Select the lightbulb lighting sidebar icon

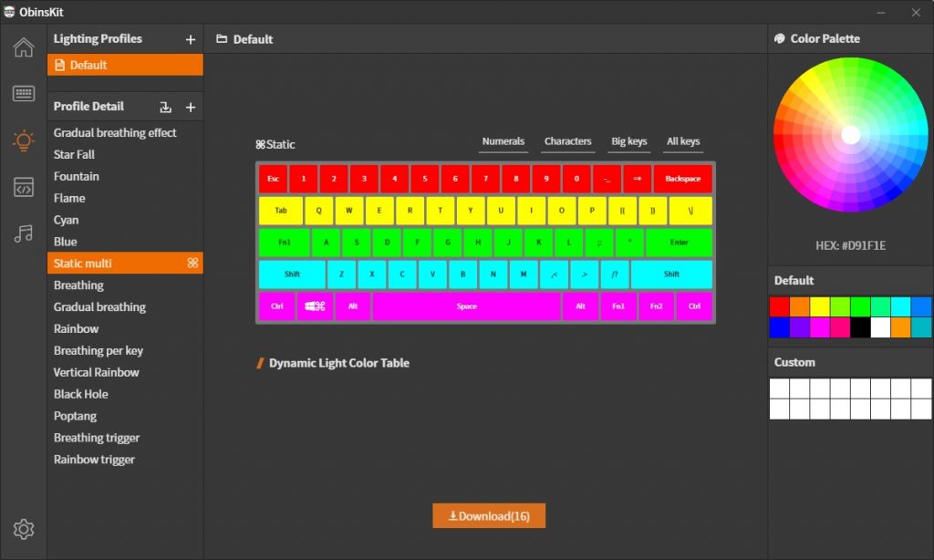(24, 140)
